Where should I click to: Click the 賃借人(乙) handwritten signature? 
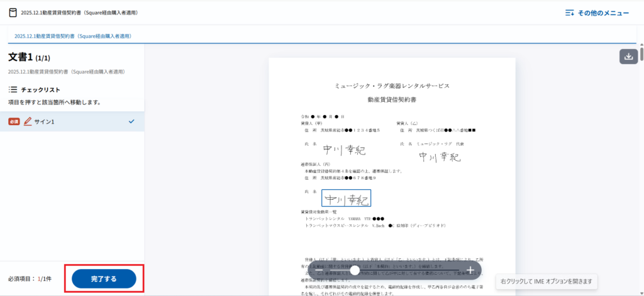(x=440, y=157)
